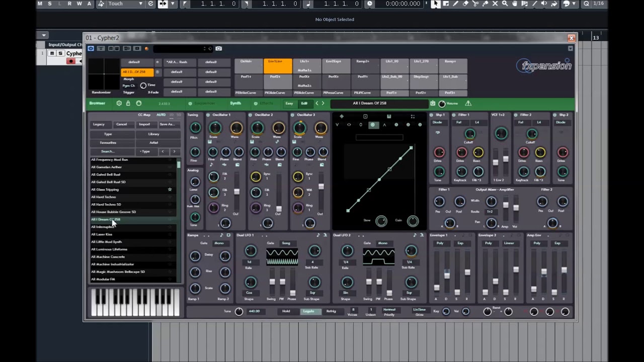Toggle Oscillator 3 power button
Image resolution: width=644 pixels, height=362 pixels.
(x=292, y=115)
